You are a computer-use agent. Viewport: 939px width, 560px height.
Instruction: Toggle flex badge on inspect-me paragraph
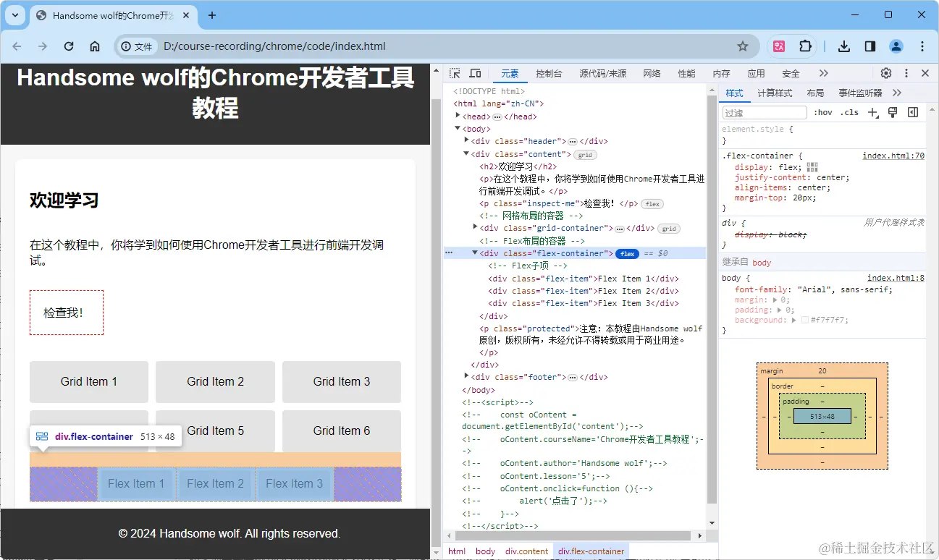[x=652, y=204]
